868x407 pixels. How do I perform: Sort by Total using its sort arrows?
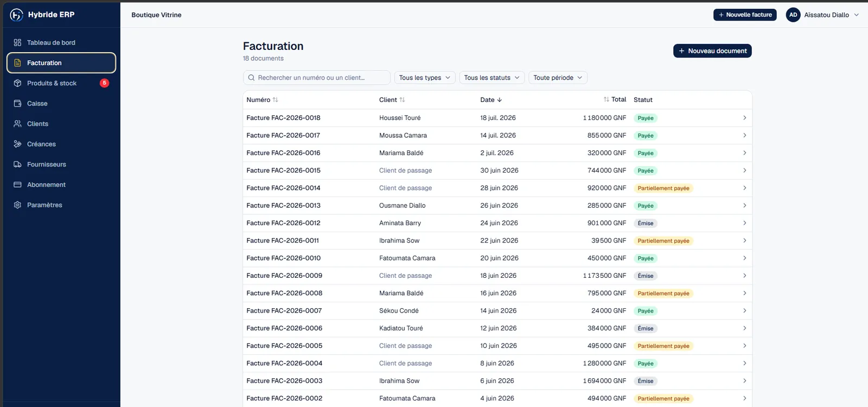coord(606,99)
